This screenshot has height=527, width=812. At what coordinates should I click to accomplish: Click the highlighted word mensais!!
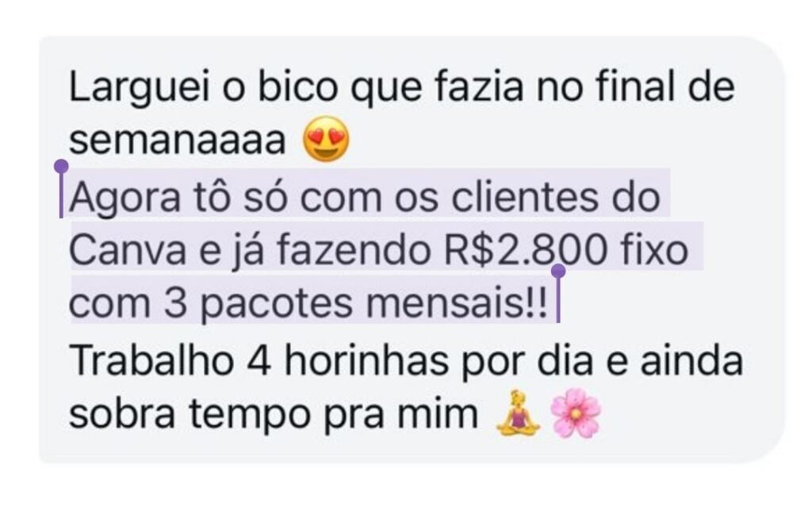pos(457,304)
